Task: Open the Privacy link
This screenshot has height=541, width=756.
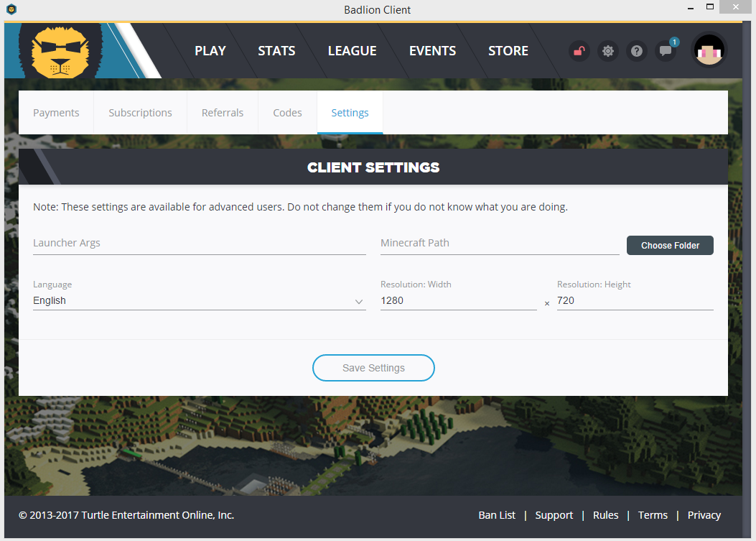Action: point(704,515)
